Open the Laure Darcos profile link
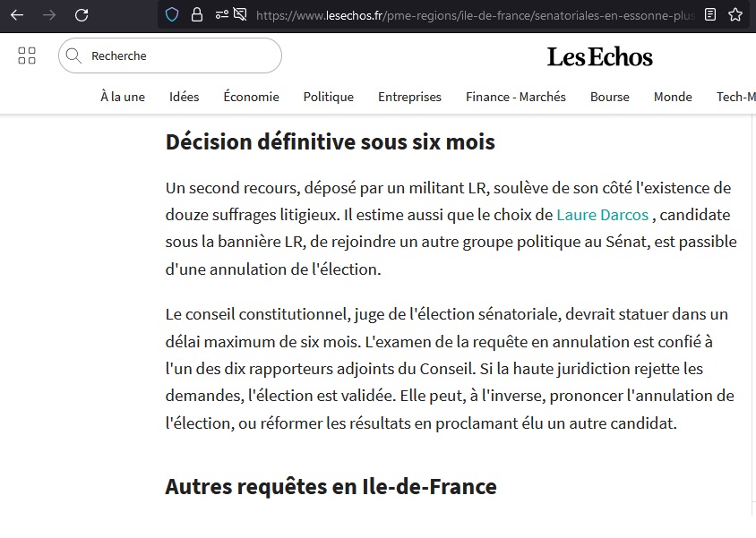 tap(602, 215)
